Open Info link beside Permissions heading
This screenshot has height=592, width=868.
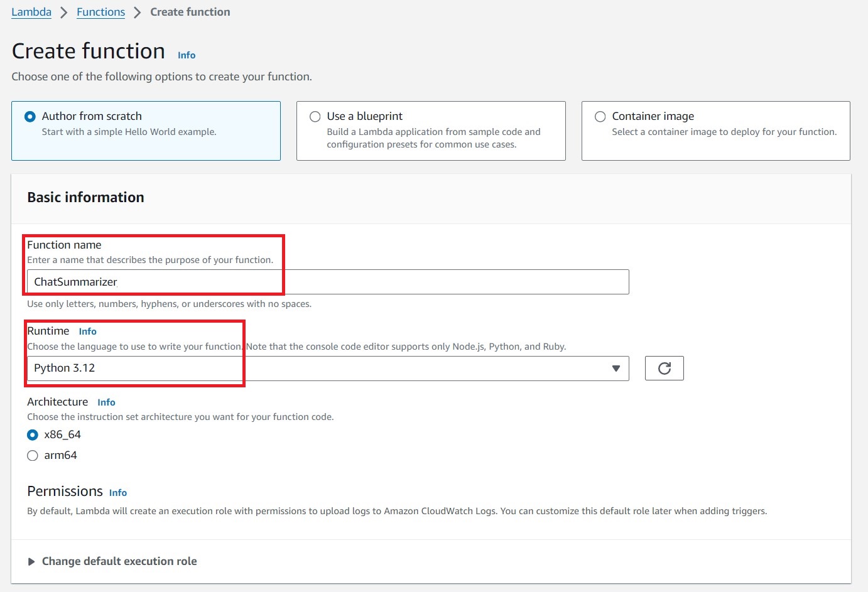pos(118,493)
